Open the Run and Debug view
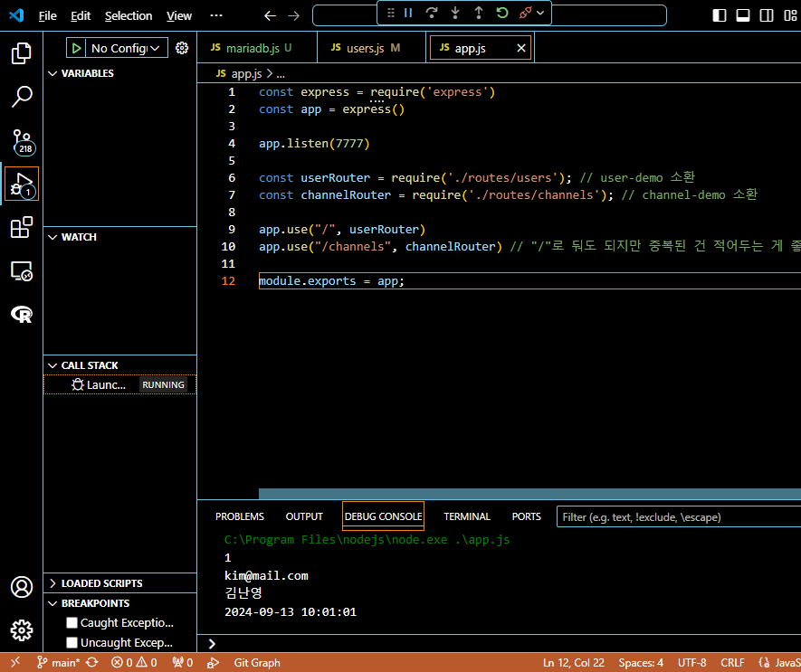Image resolution: width=801 pixels, height=672 pixels. pos(22,184)
